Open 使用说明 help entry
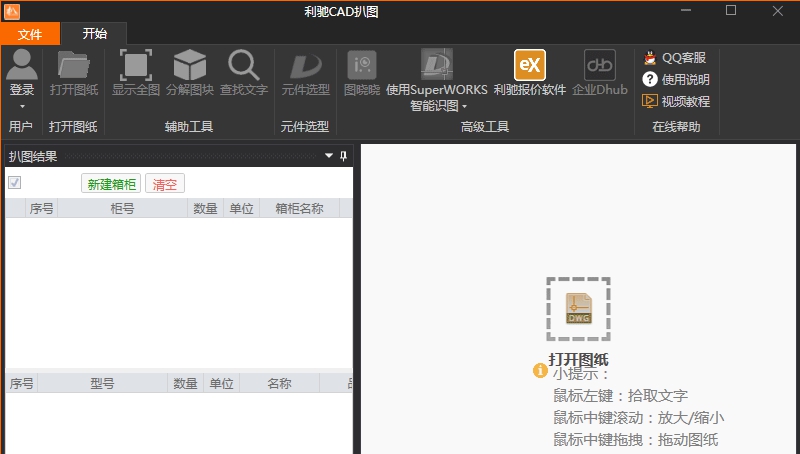 pyautogui.click(x=676, y=80)
